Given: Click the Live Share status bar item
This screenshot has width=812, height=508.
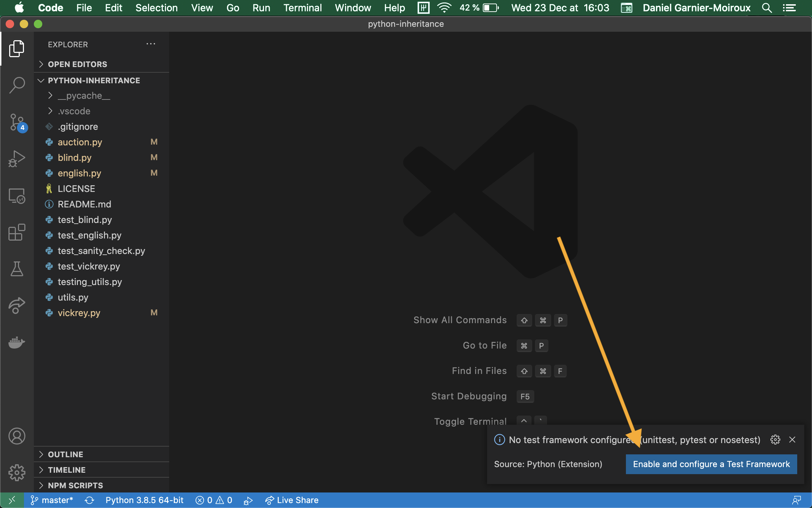Looking at the screenshot, I should 292,500.
